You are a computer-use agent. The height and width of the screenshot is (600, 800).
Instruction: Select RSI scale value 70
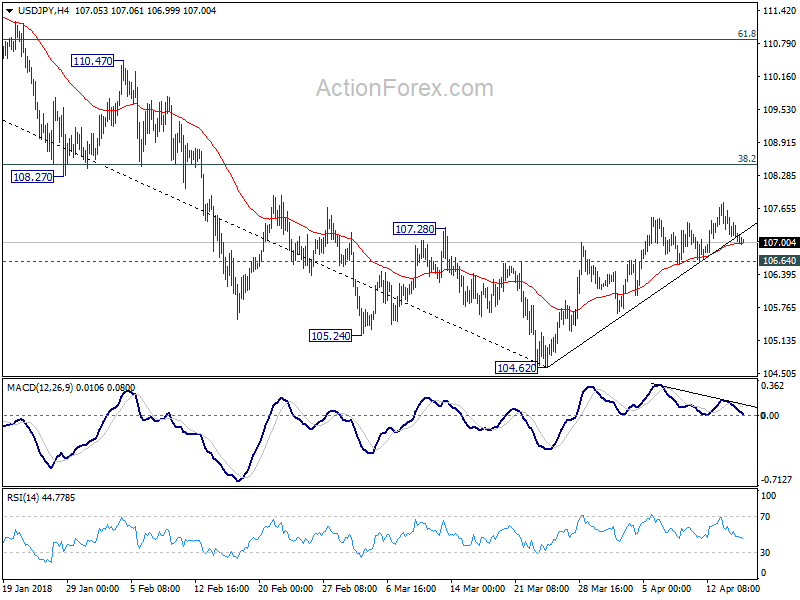[x=765, y=517]
